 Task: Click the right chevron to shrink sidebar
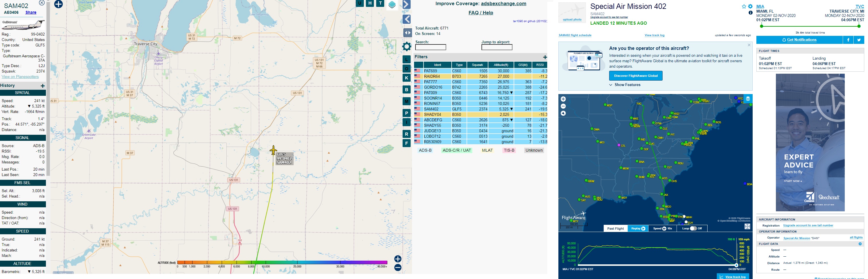click(x=407, y=4)
